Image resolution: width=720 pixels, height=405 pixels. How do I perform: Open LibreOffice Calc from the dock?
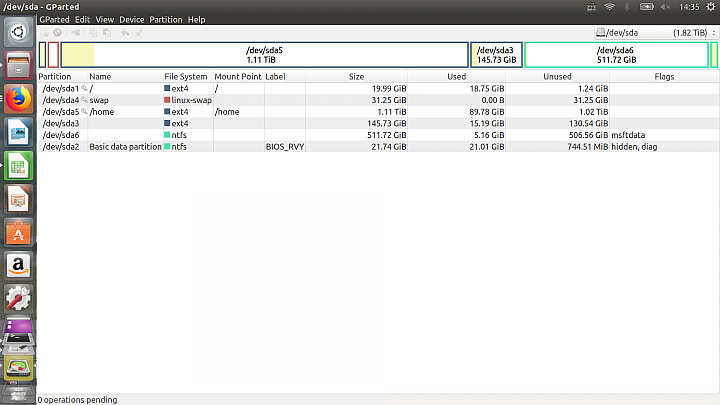[x=18, y=166]
